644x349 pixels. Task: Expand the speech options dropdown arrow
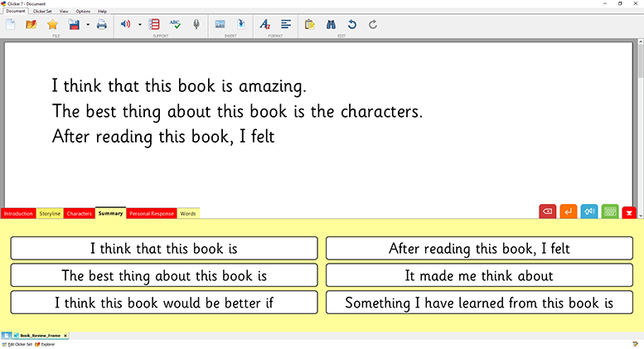tap(139, 24)
